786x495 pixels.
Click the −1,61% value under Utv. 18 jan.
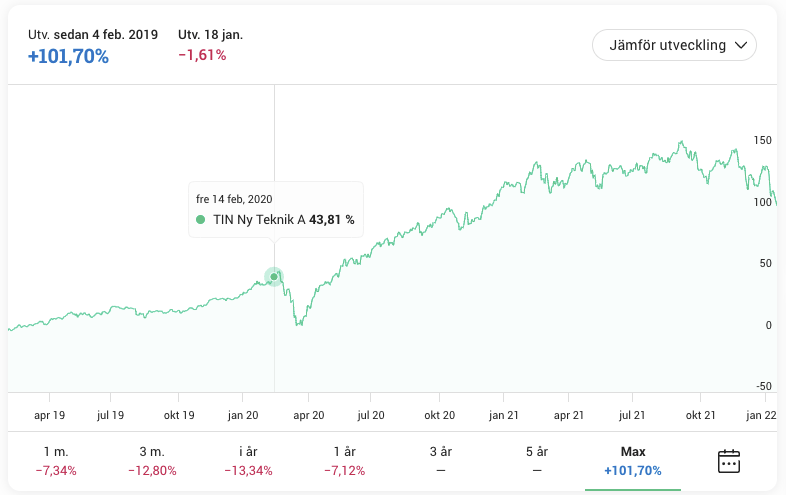(x=202, y=55)
